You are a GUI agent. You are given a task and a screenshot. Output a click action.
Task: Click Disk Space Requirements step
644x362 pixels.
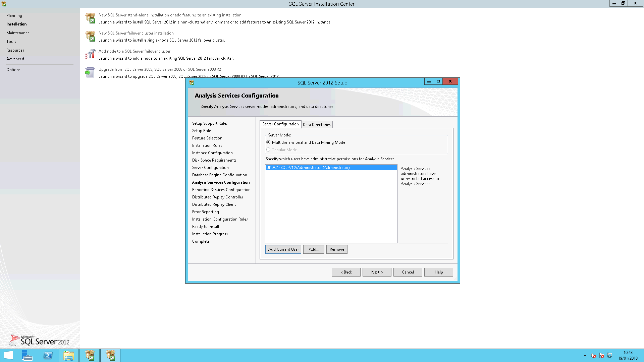click(x=214, y=160)
